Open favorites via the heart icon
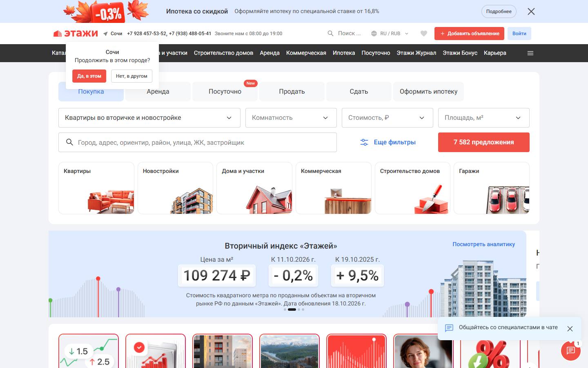 point(424,34)
